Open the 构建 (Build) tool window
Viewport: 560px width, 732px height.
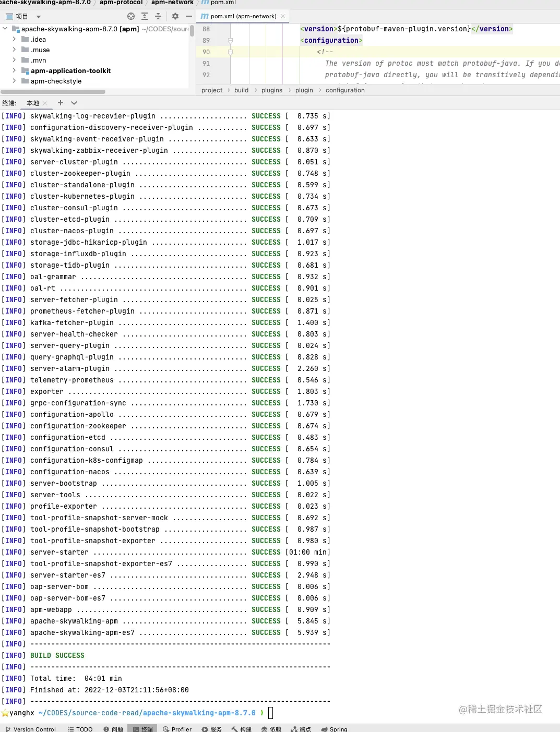click(242, 729)
